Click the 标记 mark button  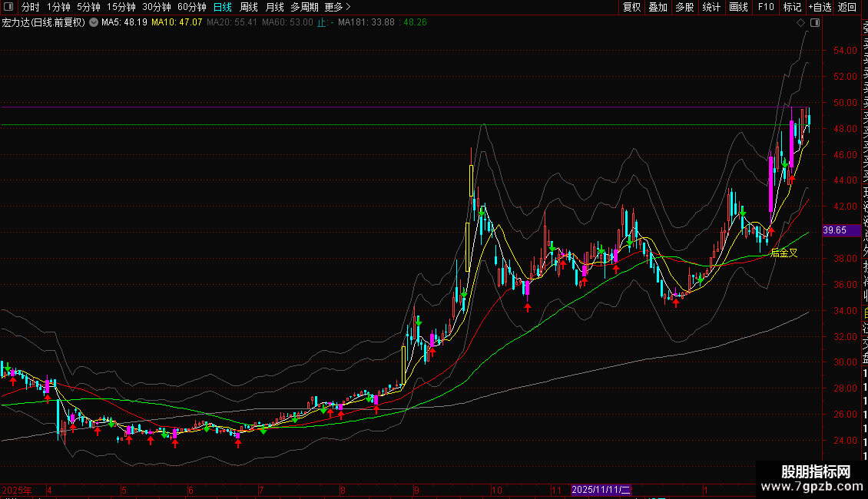792,7
